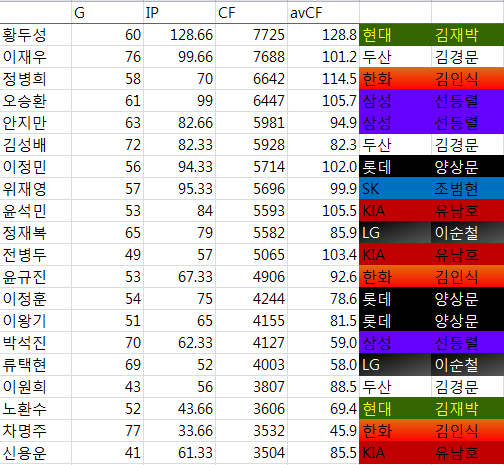Viewport: 504px width, 465px height.
Task: Click the player name cell 차명주
Action: [36, 431]
